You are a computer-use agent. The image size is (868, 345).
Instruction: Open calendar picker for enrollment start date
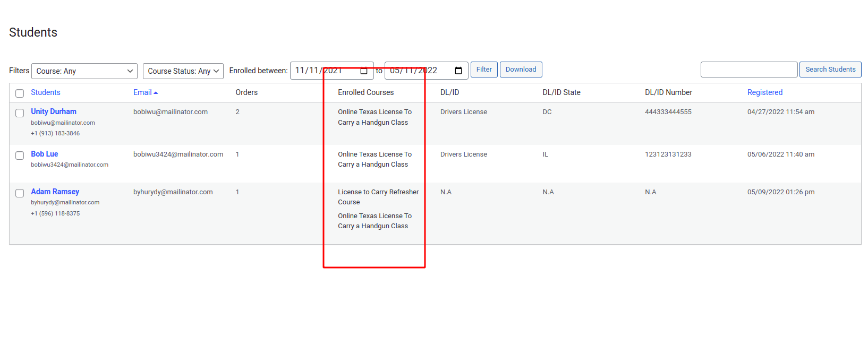point(364,71)
